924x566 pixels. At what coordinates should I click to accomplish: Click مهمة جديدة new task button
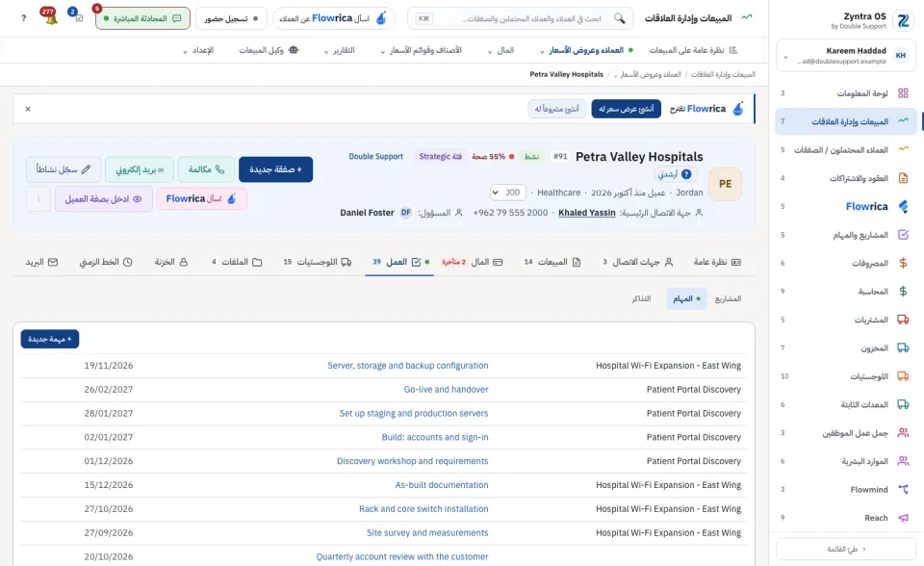pyautogui.click(x=50, y=339)
